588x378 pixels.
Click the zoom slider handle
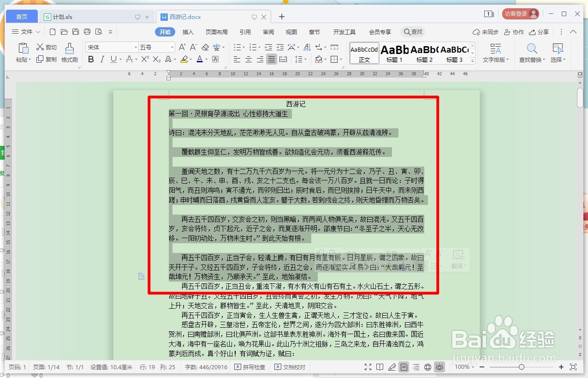click(x=522, y=367)
